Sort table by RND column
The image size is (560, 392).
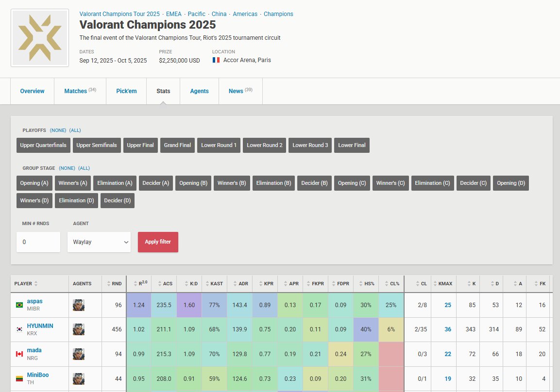click(x=114, y=283)
